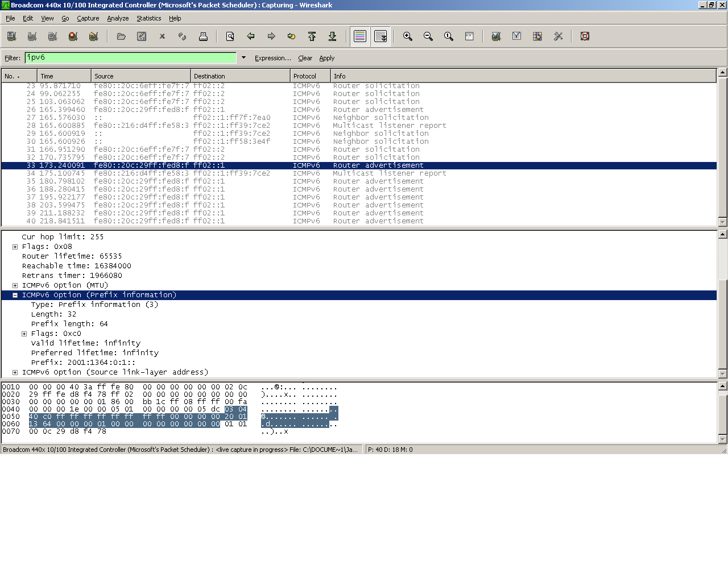Stop the running live capture

(x=73, y=36)
